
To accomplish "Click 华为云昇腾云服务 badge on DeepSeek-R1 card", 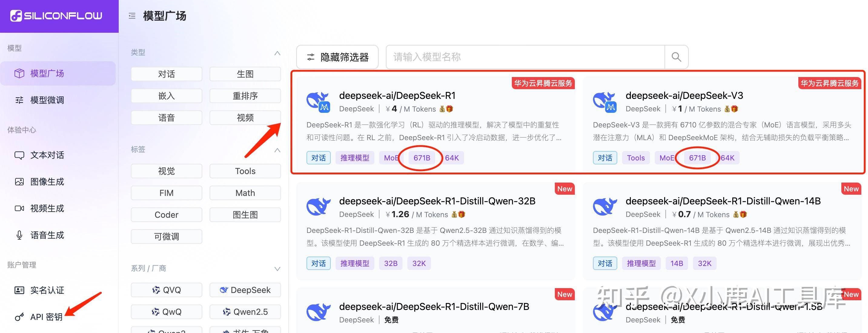I will pos(543,83).
